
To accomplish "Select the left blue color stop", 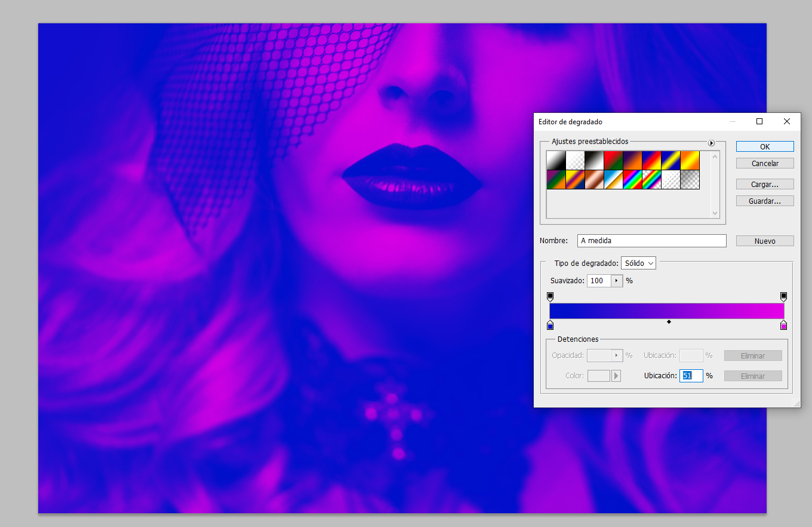I will 550,325.
